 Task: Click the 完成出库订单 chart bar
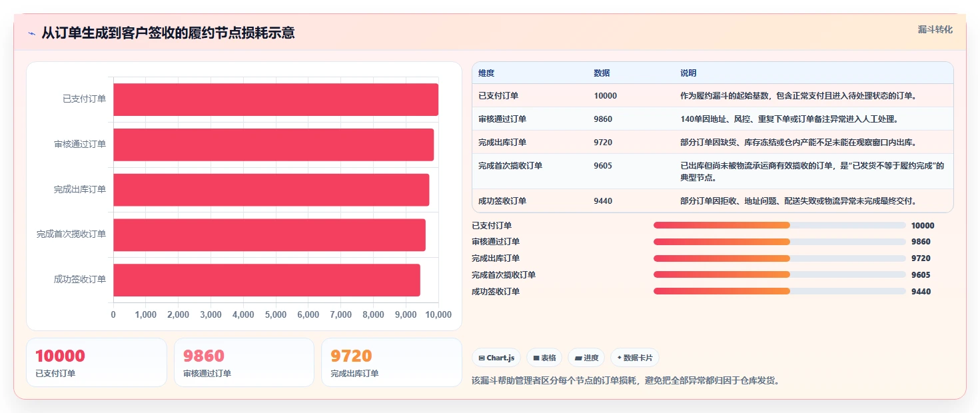coord(271,190)
